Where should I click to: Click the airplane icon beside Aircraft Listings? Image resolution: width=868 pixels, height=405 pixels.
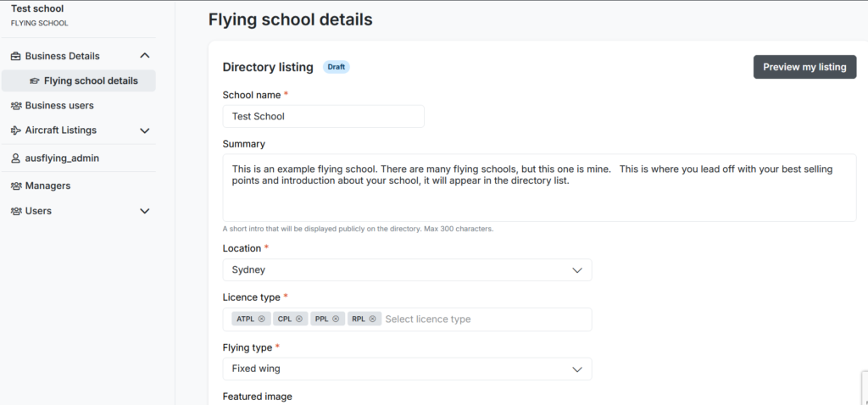coord(15,130)
